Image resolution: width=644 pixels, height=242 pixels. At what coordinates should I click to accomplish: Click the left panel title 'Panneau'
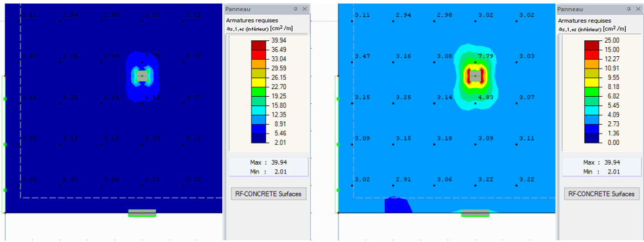238,9
